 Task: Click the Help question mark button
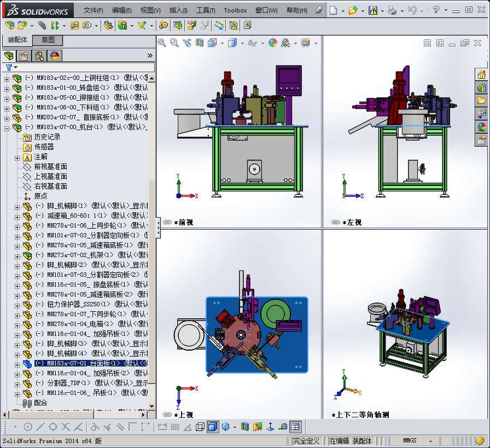point(436,10)
